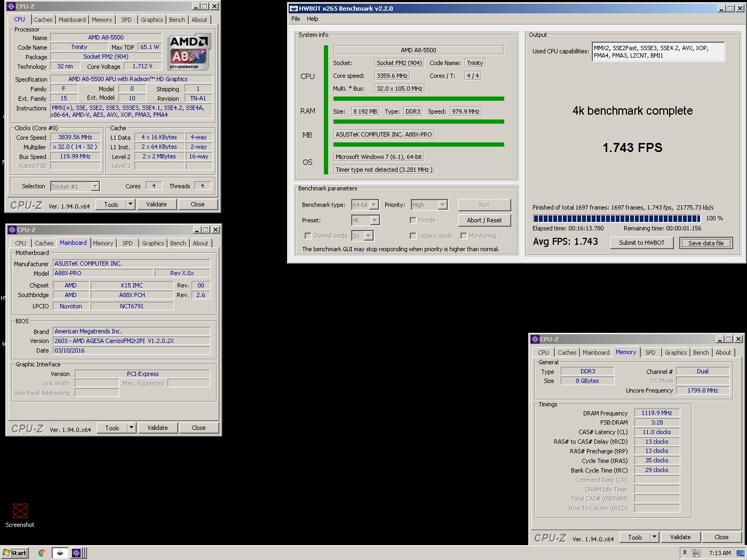Open the Priority High dropdown

(x=442, y=205)
